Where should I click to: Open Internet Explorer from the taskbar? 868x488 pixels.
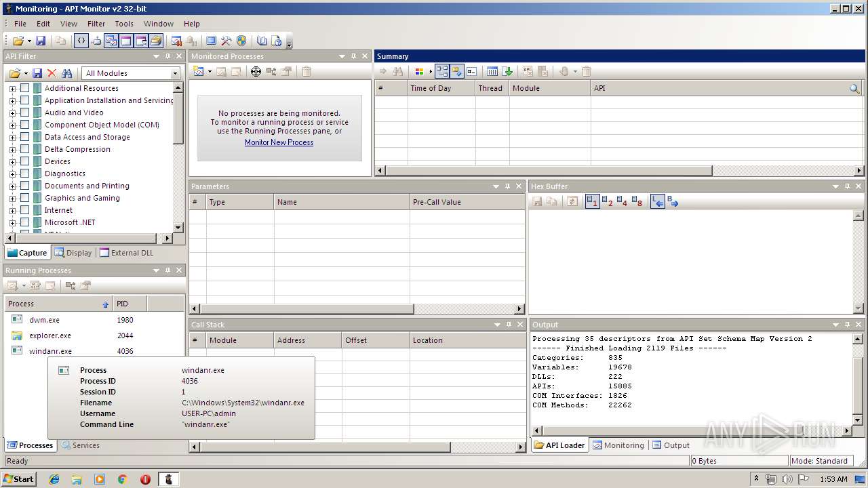54,479
